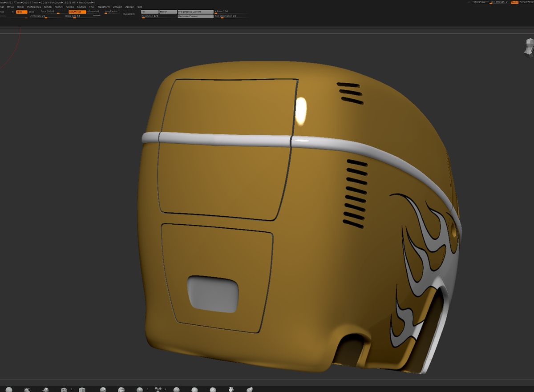Toggle the Zadd sculpt mode
Image resolution: width=534 pixels, height=392 pixels.
click(22, 12)
